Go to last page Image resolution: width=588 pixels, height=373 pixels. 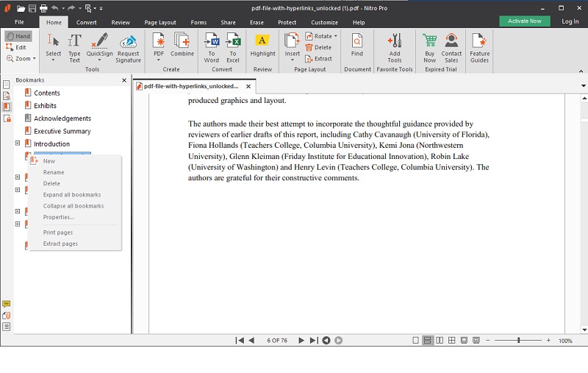point(314,341)
